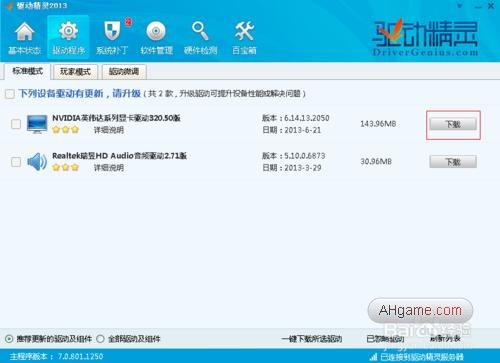Switch to the 标准模式 tab
This screenshot has height=363, width=500.
(x=28, y=71)
